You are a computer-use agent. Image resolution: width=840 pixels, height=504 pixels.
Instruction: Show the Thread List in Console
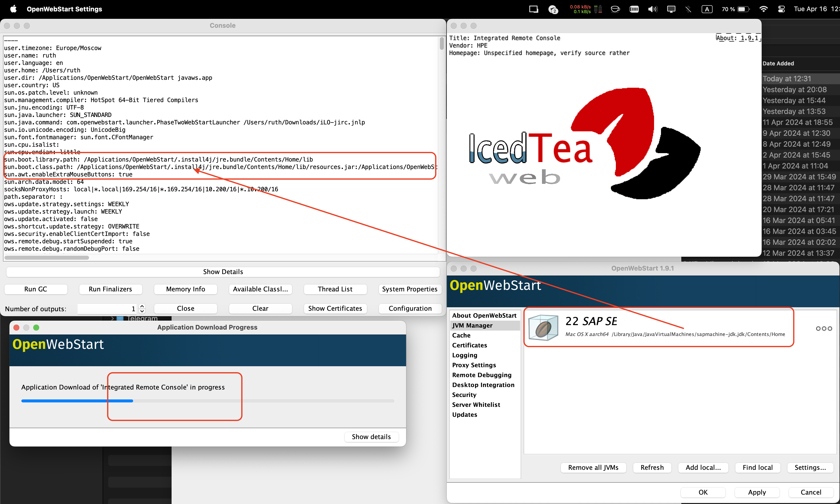335,289
